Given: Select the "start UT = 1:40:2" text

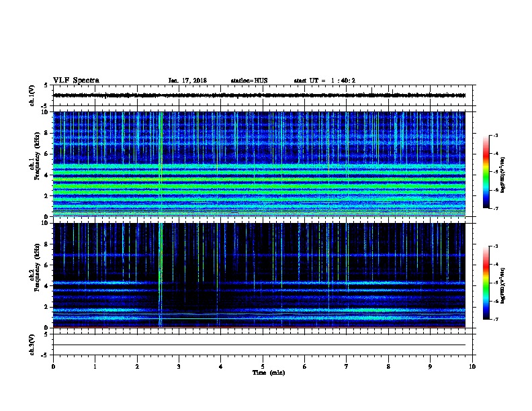Looking at the screenshot, I should tap(324, 81).
